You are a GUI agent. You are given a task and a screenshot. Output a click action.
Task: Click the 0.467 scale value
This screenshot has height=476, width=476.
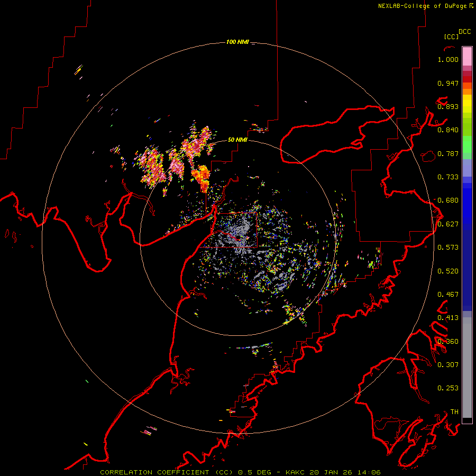[448, 295]
